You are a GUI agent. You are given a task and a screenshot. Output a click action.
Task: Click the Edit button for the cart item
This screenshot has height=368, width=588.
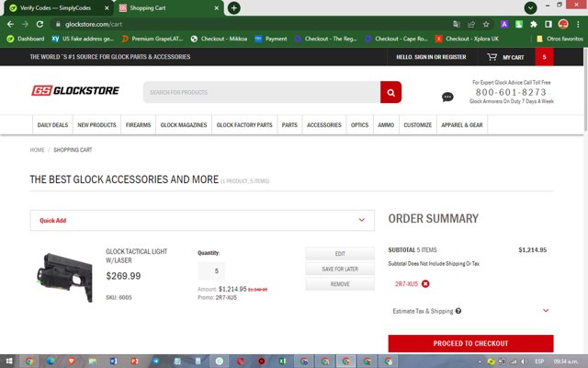tap(340, 254)
